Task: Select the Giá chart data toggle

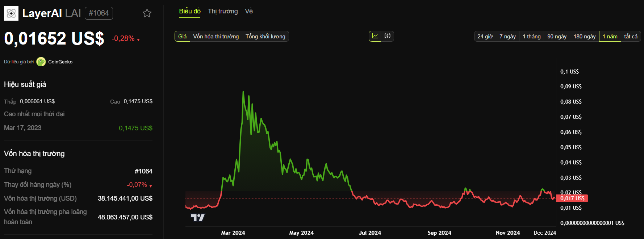Action: (x=182, y=37)
